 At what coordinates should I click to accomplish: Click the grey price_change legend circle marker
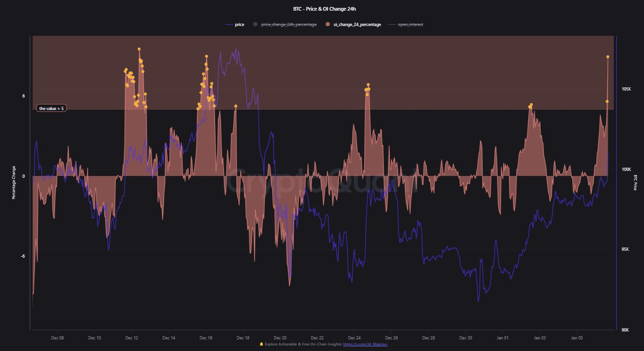coord(255,25)
